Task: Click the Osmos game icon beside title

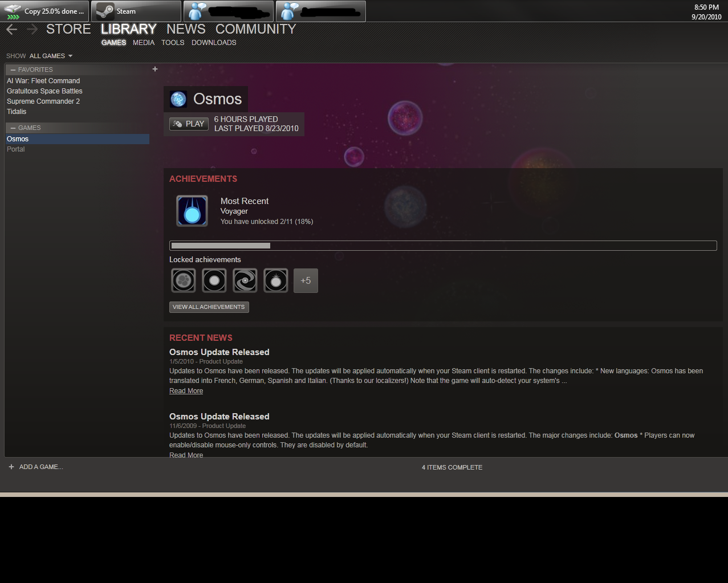Action: pos(178,99)
